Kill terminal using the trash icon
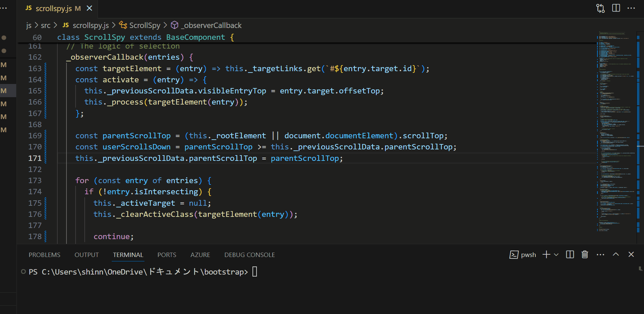 pyautogui.click(x=585, y=255)
